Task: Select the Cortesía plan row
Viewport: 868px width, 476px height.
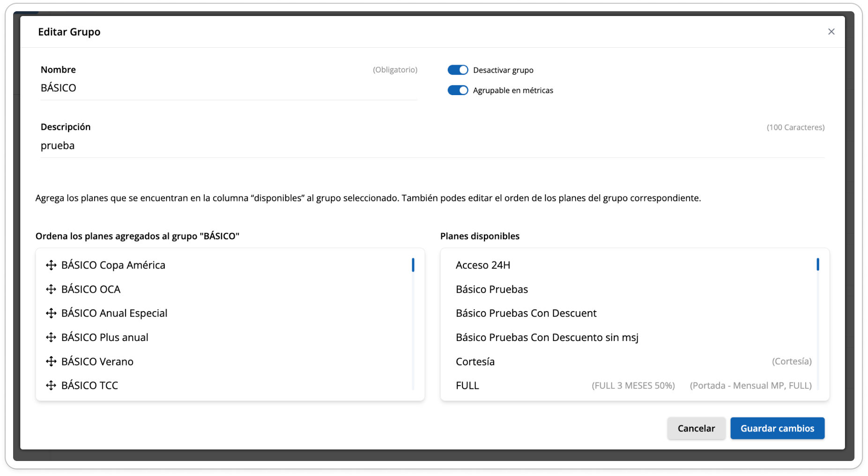Action: (x=633, y=362)
